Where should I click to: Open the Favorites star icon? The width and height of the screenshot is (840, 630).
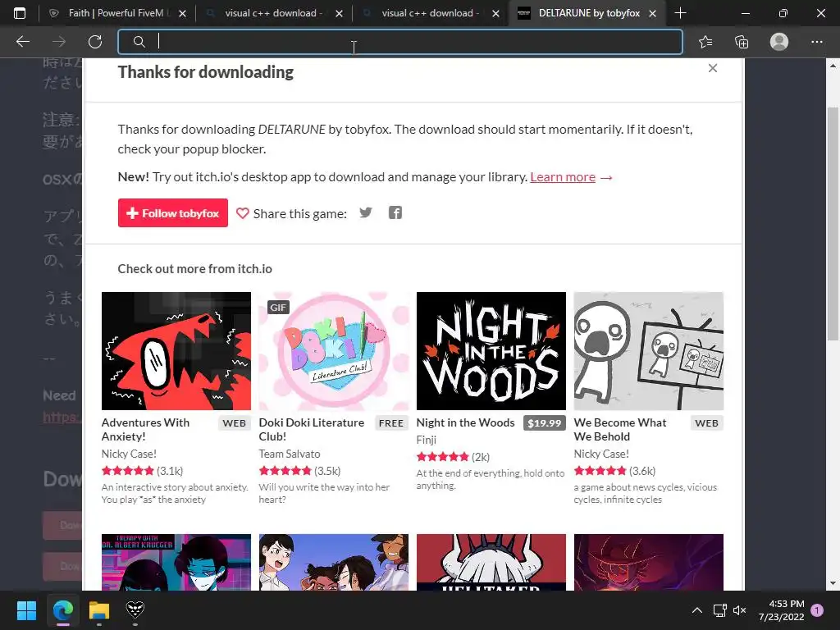coord(705,41)
